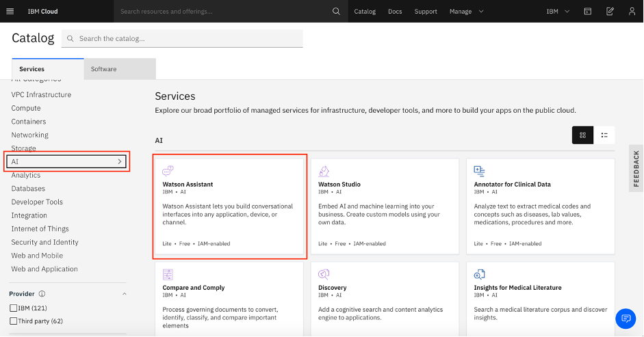The height and width of the screenshot is (337, 644).
Task: Click the Watson Studio tile icon
Action: pos(324,171)
